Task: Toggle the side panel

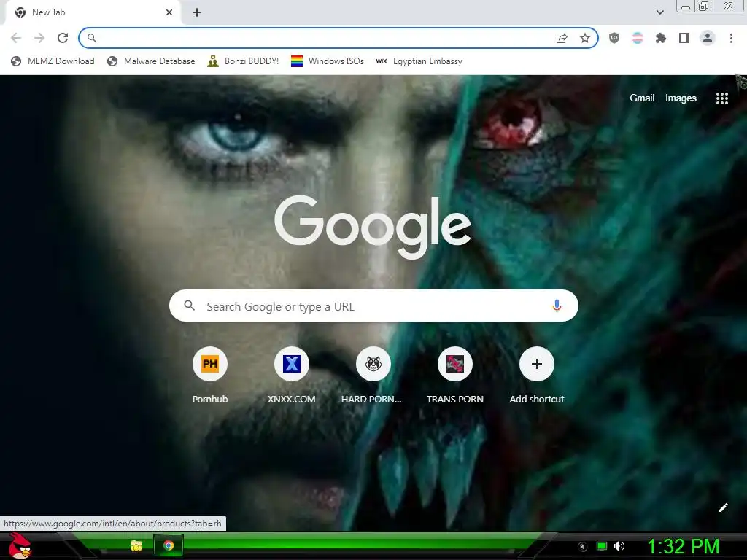Action: pyautogui.click(x=684, y=38)
